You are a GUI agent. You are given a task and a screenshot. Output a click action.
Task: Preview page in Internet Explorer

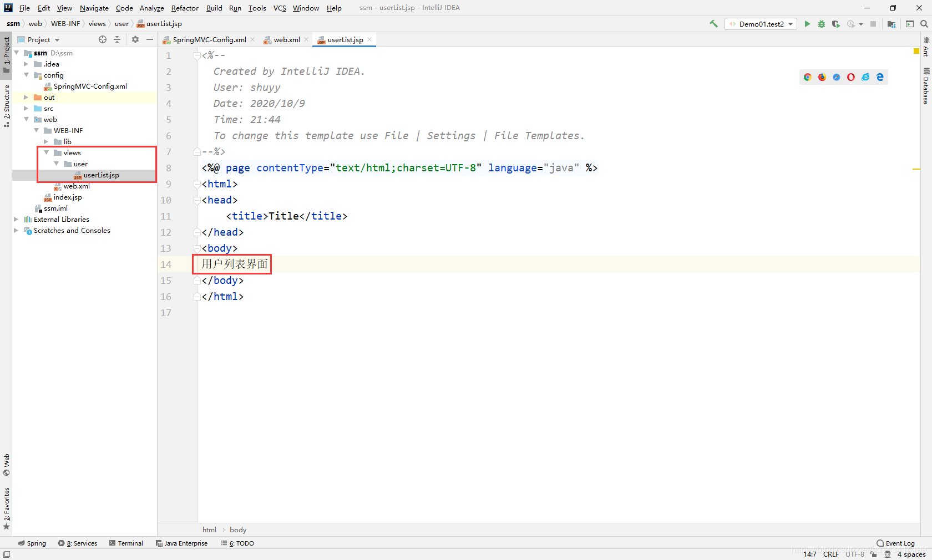[865, 77]
